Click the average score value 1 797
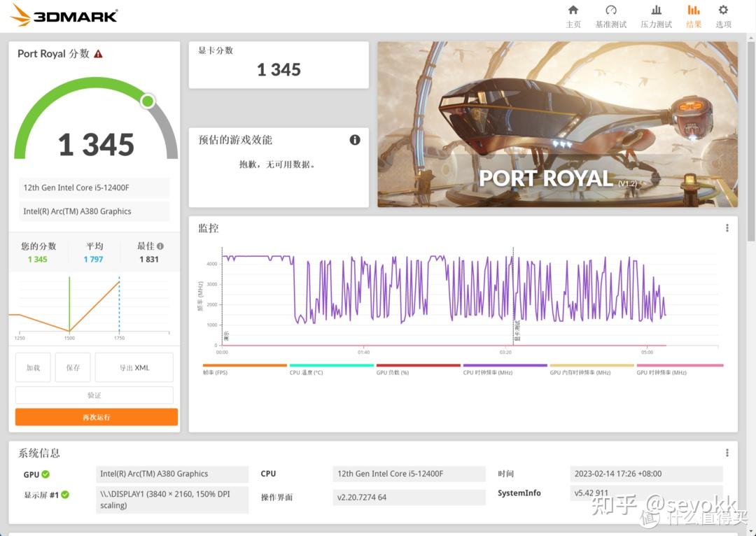Viewport: 756px width, 536px height. [93, 260]
